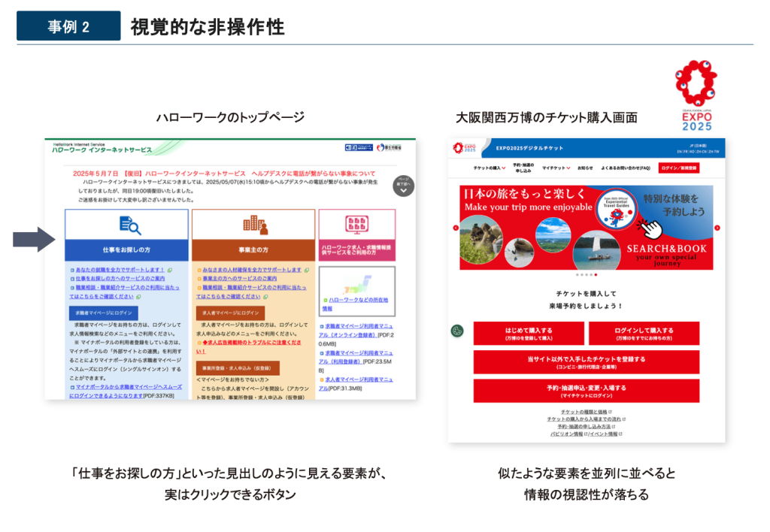The width and height of the screenshot is (770, 532).
Task: Click the blue 仕事をお探しの方 heading button
Action: point(126,249)
